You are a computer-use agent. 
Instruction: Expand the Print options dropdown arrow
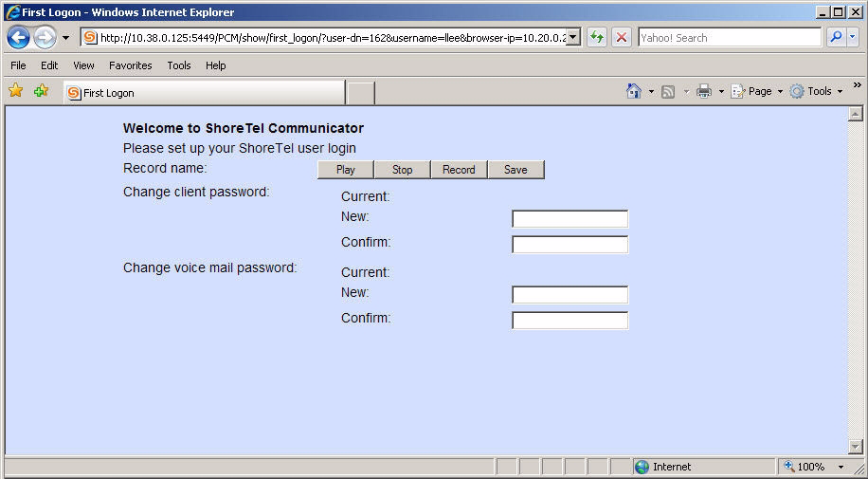[x=721, y=91]
